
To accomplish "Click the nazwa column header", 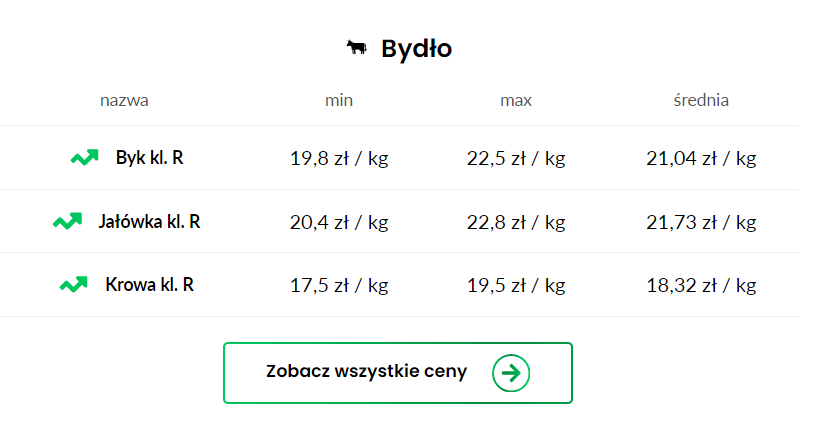I will click(124, 100).
